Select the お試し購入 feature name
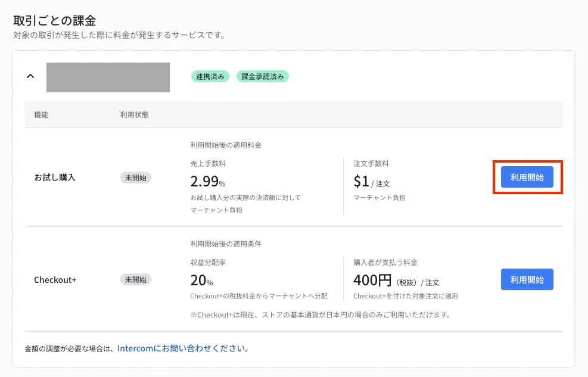This screenshot has height=377, width=588. click(55, 177)
